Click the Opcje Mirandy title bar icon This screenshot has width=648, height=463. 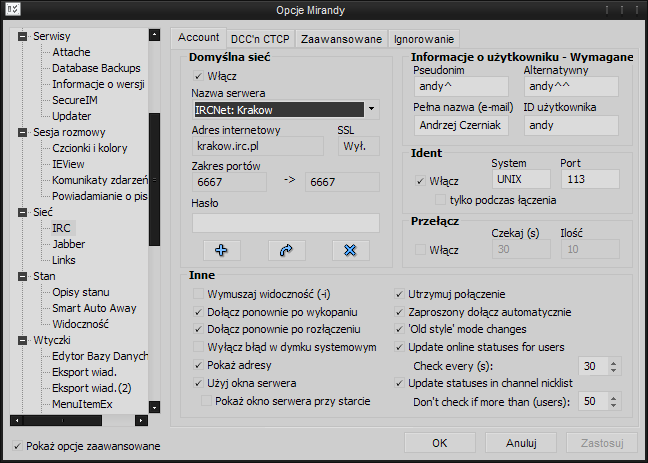(13, 9)
